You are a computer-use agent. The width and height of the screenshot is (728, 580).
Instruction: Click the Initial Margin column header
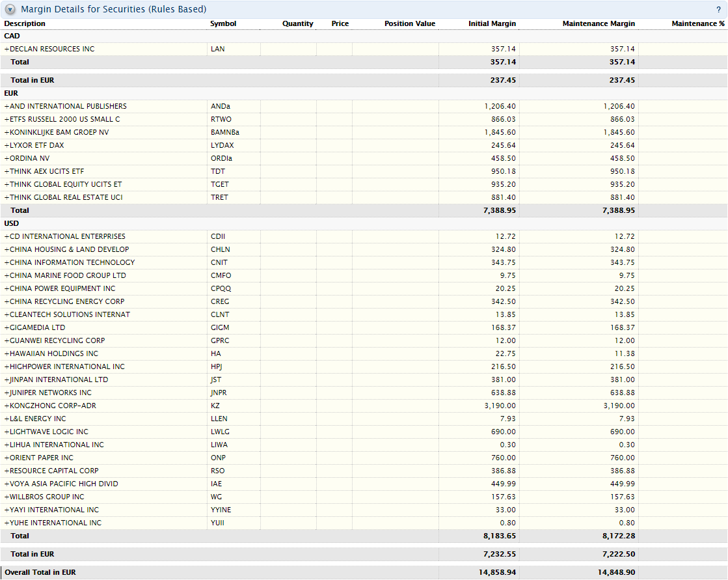[492, 23]
